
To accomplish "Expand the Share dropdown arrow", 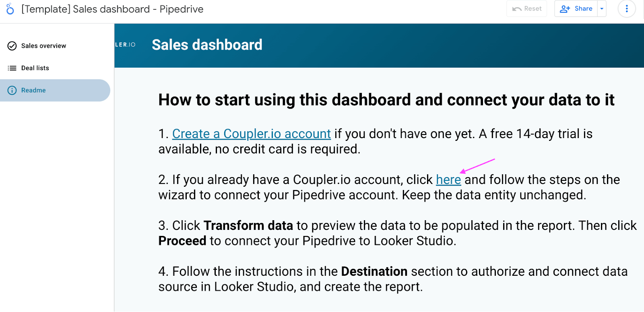I will click(x=602, y=9).
